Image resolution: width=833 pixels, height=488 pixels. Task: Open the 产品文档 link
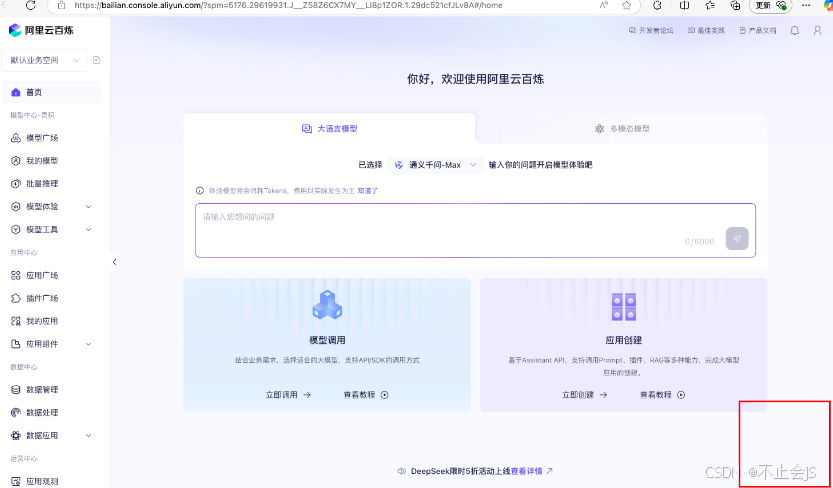758,31
